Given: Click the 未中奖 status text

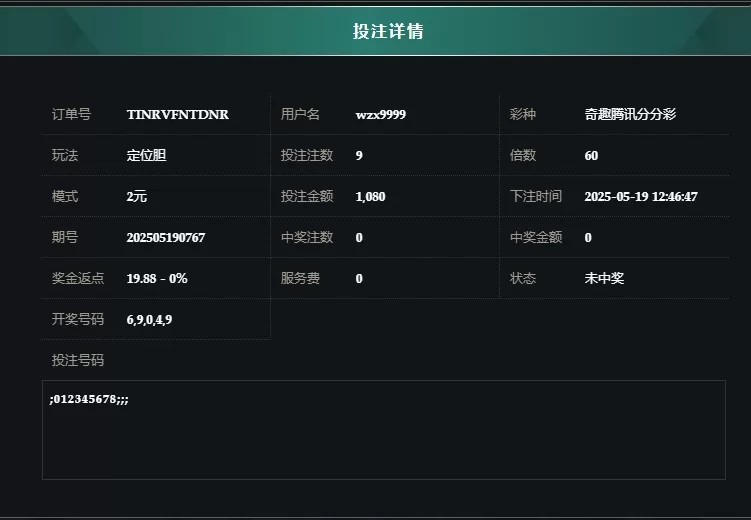Looking at the screenshot, I should click(604, 278).
